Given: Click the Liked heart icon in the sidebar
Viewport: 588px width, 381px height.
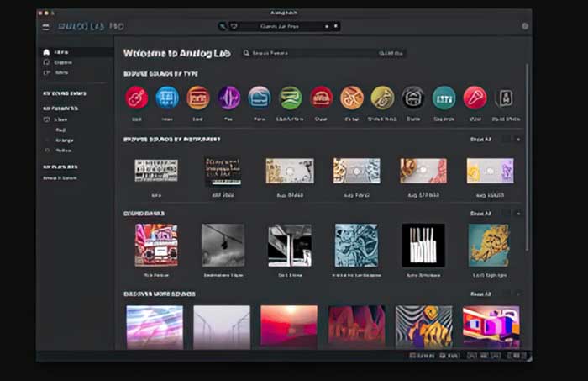Looking at the screenshot, I should (47, 119).
